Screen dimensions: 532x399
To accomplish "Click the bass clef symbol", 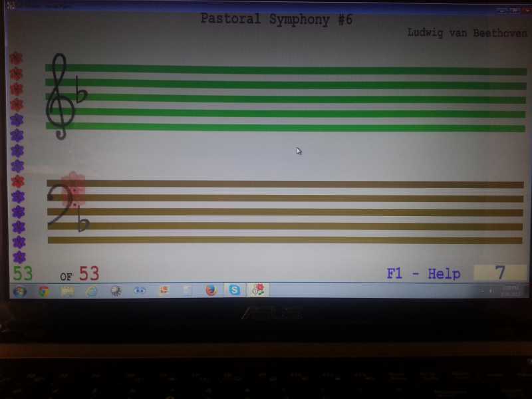I will (62, 205).
